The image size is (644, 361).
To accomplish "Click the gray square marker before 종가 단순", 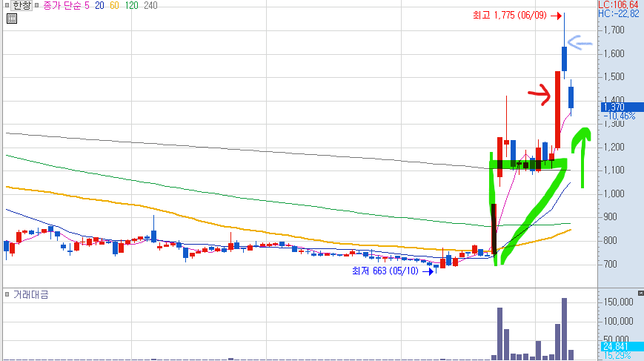I will pos(36,5).
